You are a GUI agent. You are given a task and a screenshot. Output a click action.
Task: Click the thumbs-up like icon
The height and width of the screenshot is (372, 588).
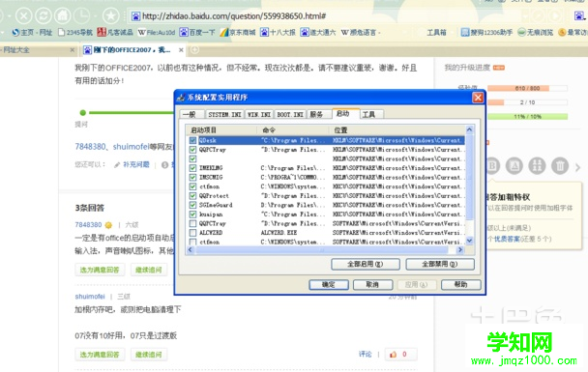tap(393, 354)
